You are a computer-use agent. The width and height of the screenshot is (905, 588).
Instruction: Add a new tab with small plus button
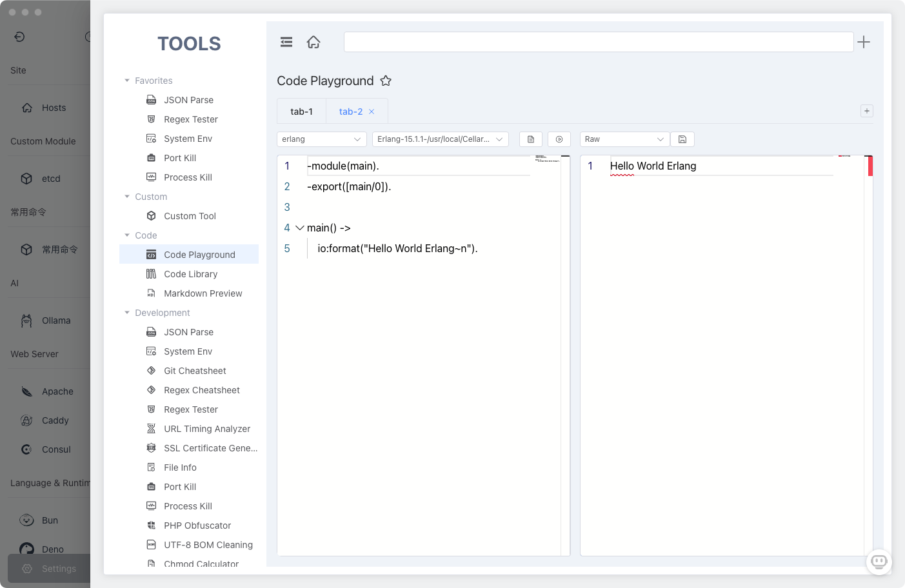(x=867, y=111)
